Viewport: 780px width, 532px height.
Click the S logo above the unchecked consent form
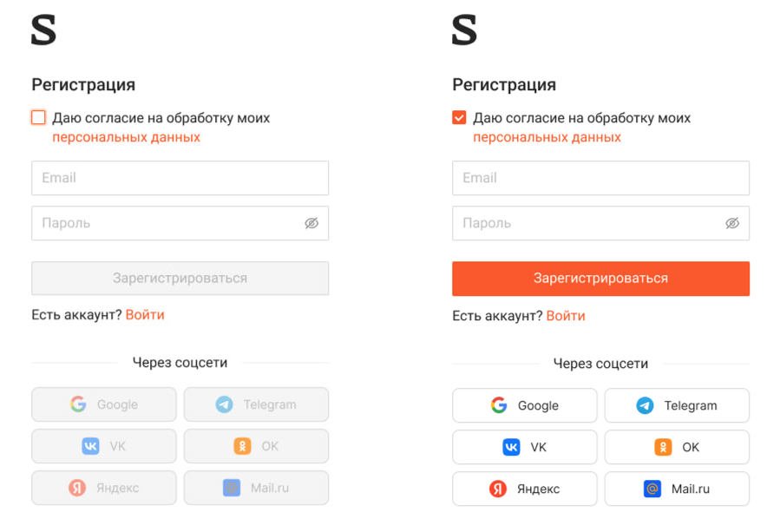coord(43,30)
